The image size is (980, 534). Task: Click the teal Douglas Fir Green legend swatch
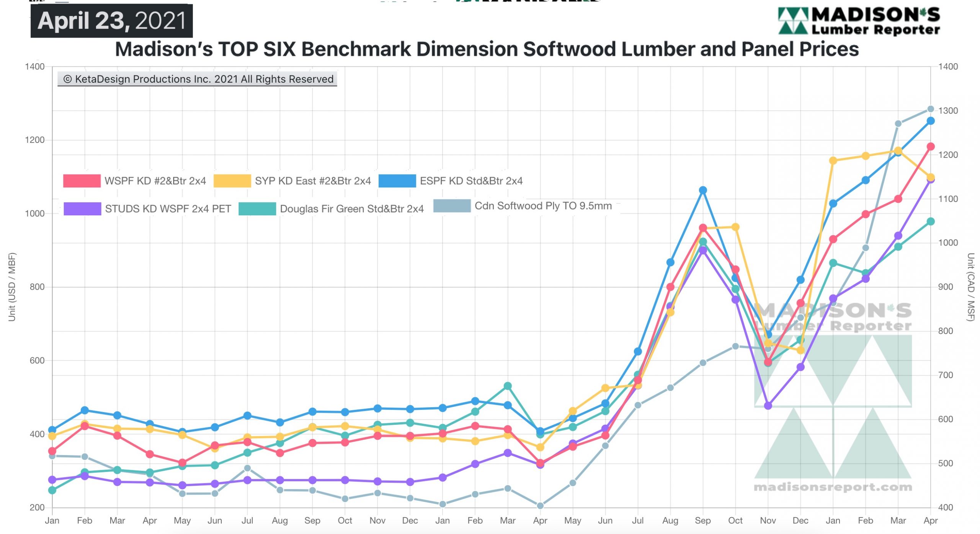point(257,209)
